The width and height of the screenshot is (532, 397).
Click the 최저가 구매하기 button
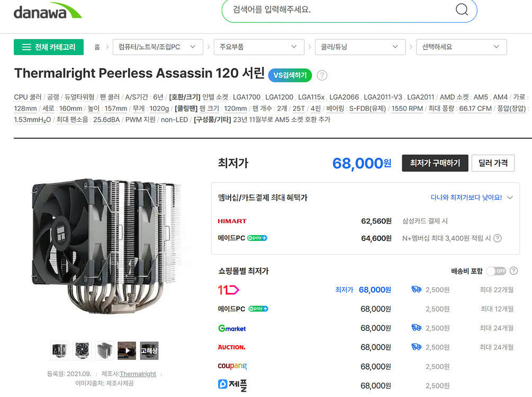point(435,163)
